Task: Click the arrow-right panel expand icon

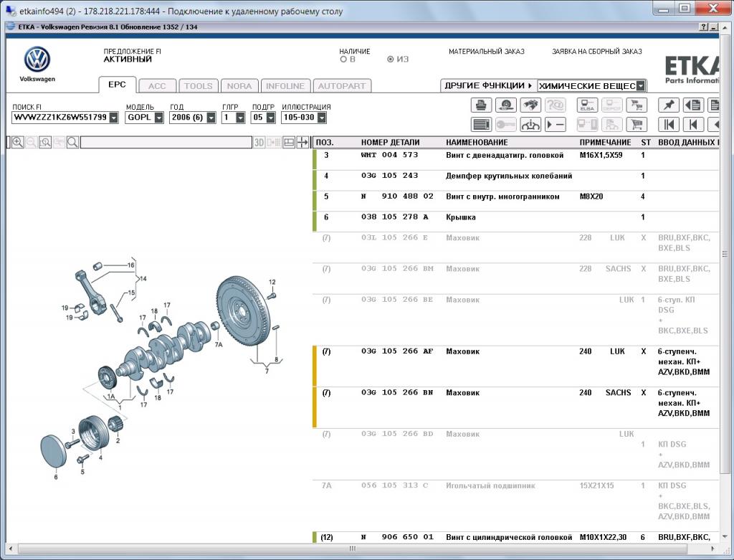Action: 303,143
